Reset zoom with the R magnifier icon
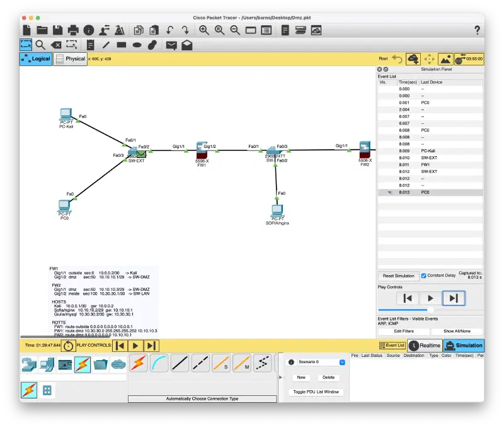The height and width of the screenshot is (428, 504). pos(219,30)
